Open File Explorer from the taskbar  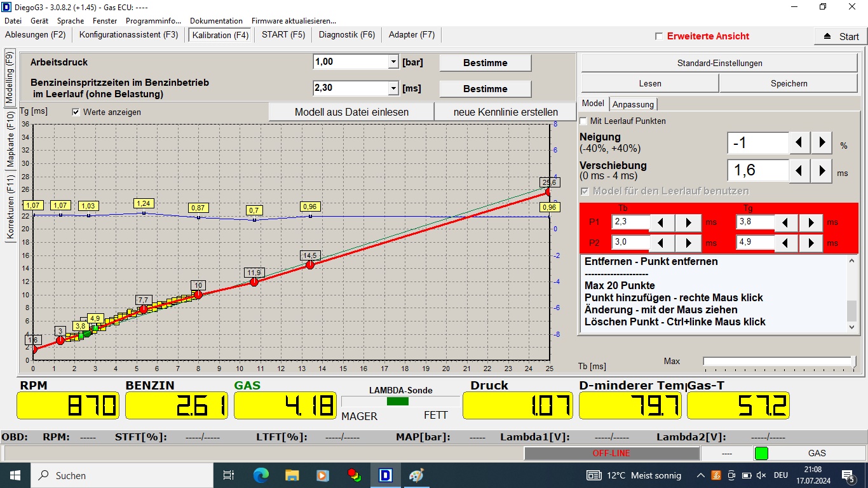tap(292, 475)
